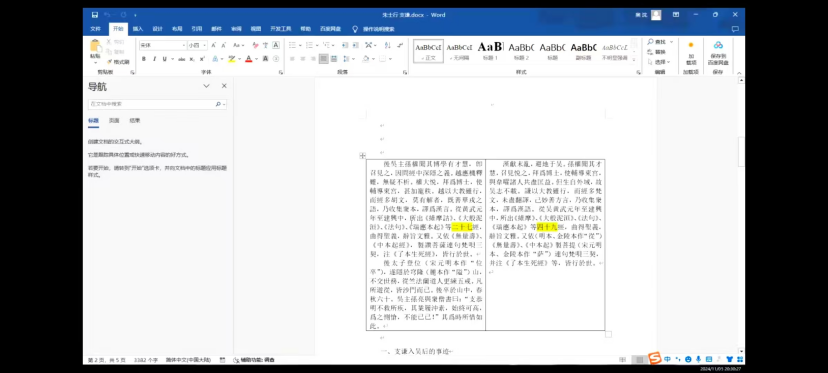Switch to Pages (页面) tab in navigation pane
The image size is (828, 373).
(x=114, y=120)
